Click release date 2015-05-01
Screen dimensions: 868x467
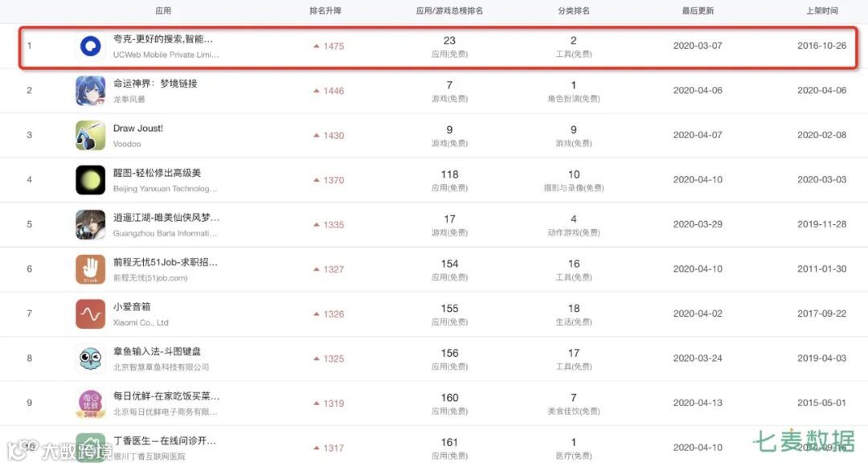tap(821, 403)
